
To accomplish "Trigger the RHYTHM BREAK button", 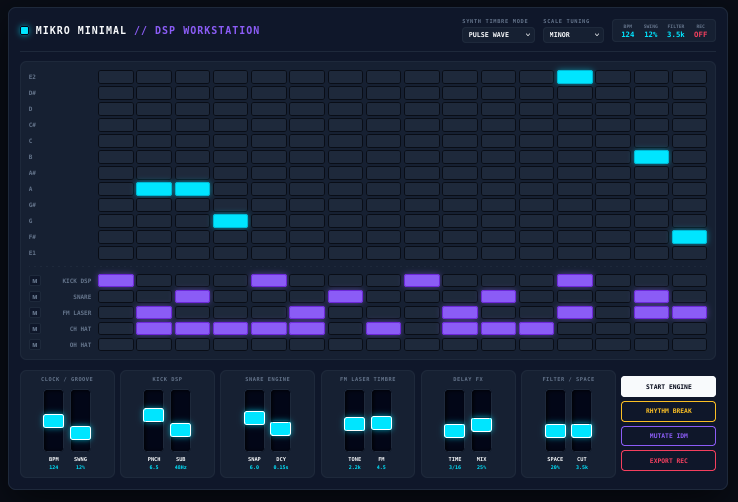I will (668, 411).
